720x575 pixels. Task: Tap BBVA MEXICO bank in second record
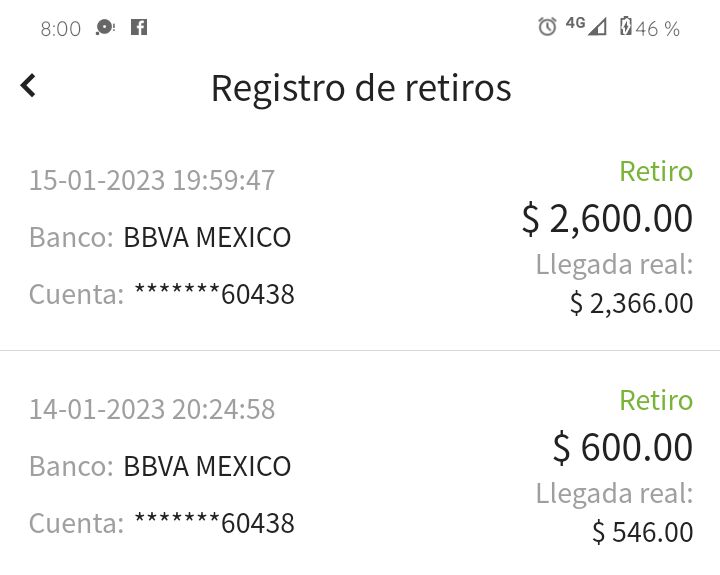tap(207, 466)
